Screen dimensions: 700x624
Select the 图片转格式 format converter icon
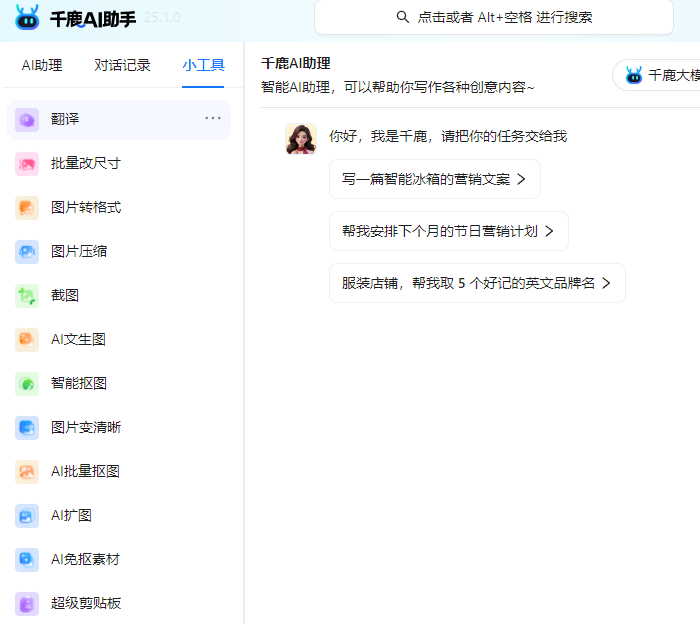(x=27, y=207)
